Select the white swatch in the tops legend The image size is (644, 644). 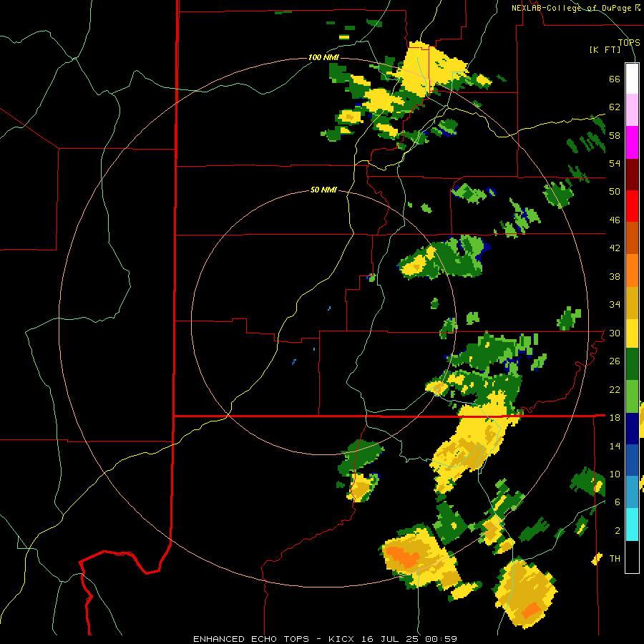pos(632,79)
